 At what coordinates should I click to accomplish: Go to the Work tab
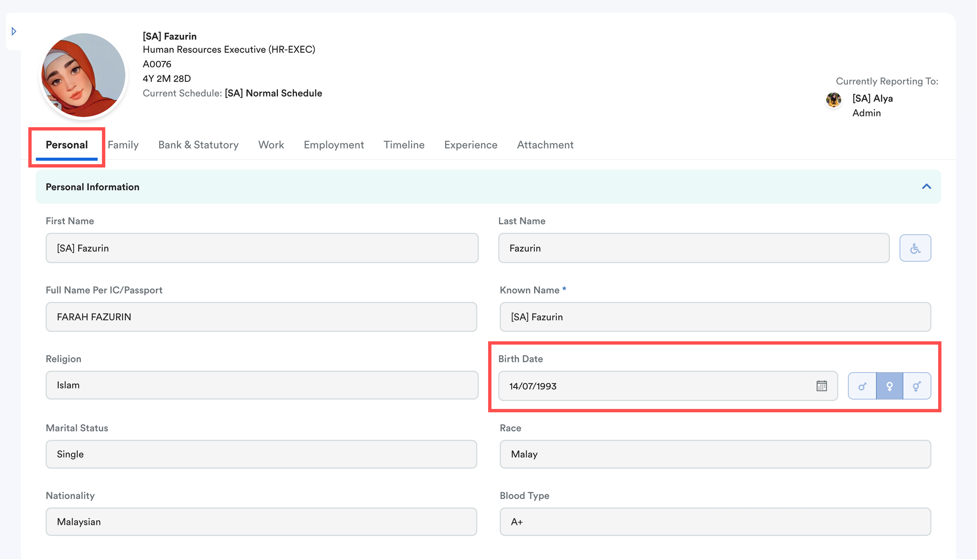pos(271,145)
